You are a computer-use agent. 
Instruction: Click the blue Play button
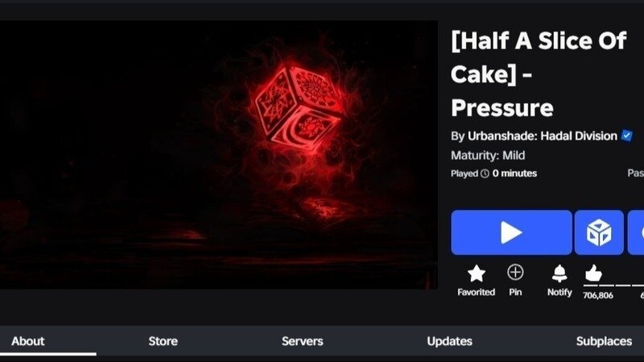(x=511, y=232)
